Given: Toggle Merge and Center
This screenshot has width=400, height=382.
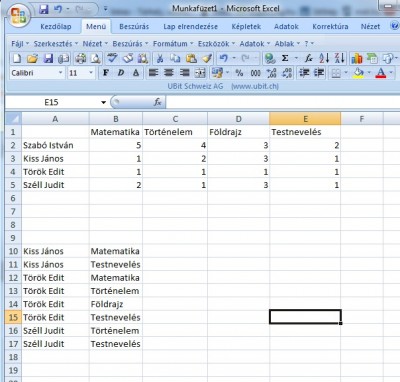Looking at the screenshot, I should tap(200, 73).
